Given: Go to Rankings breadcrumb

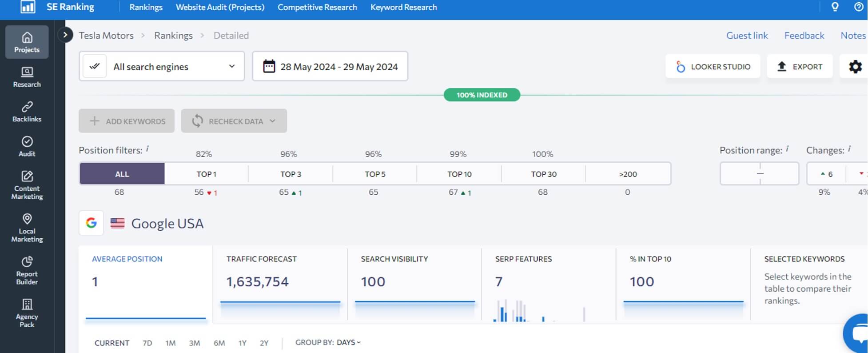Looking at the screenshot, I should 173,35.
